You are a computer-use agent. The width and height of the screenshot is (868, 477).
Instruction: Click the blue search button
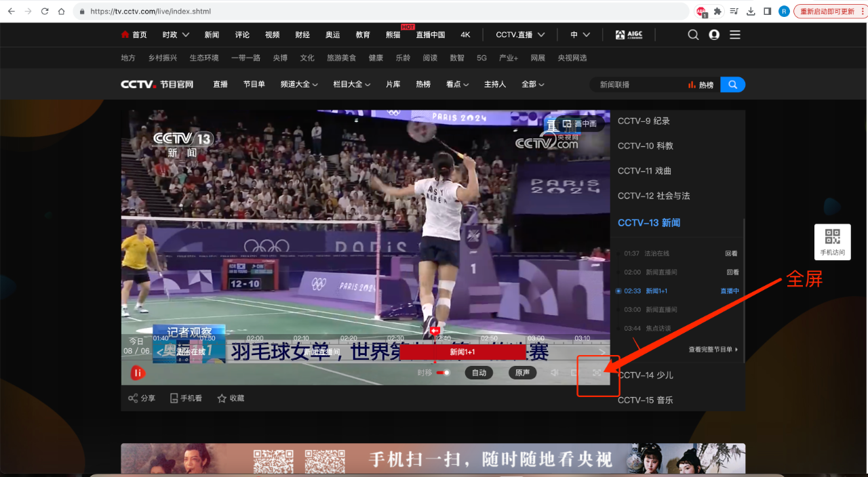tap(732, 85)
